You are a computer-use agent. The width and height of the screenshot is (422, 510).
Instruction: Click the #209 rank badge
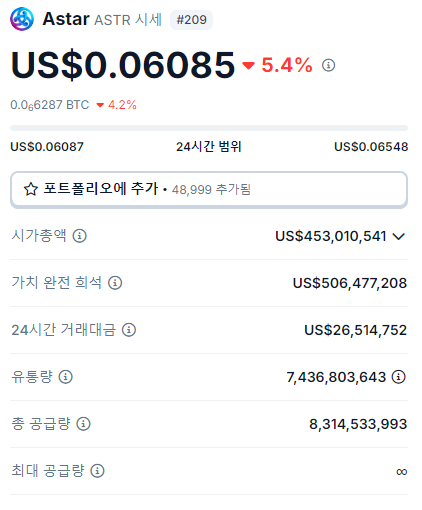(x=191, y=20)
